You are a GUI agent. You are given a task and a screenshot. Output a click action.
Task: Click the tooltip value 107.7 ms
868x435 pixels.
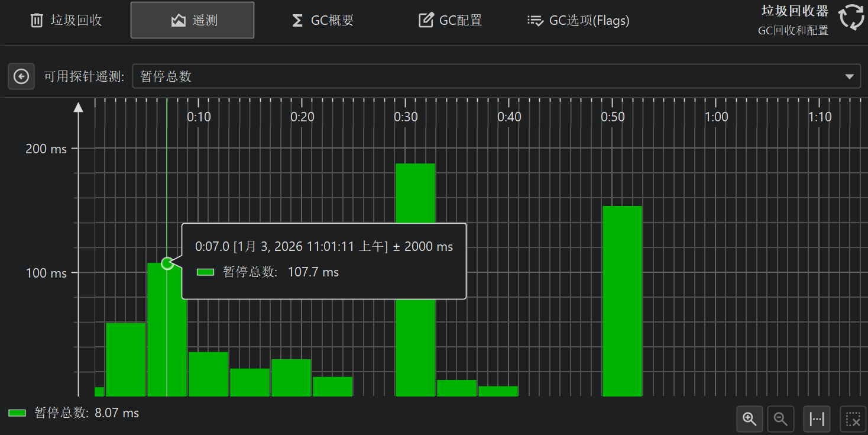(x=313, y=272)
